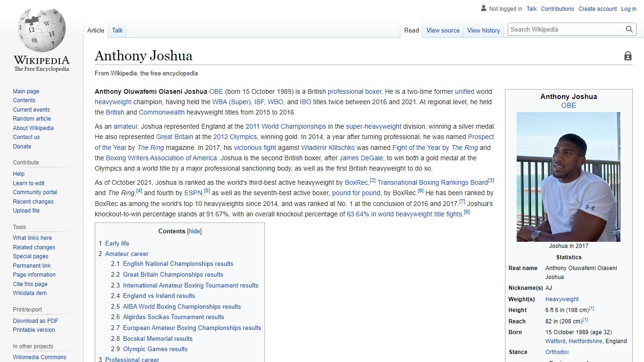Click the search magnifying glass icon

(629, 29)
